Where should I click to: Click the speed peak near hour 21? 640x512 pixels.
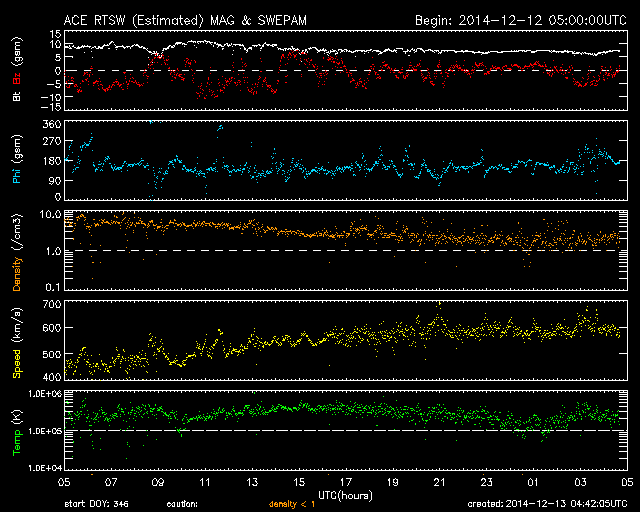point(439,304)
